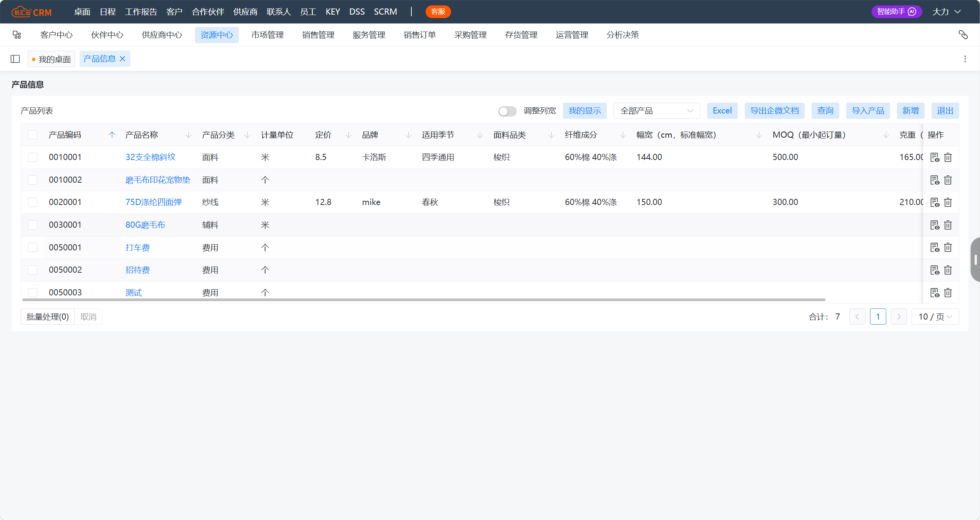Delete product row 0020001 via trash icon
This screenshot has height=520, width=980.
948,202
